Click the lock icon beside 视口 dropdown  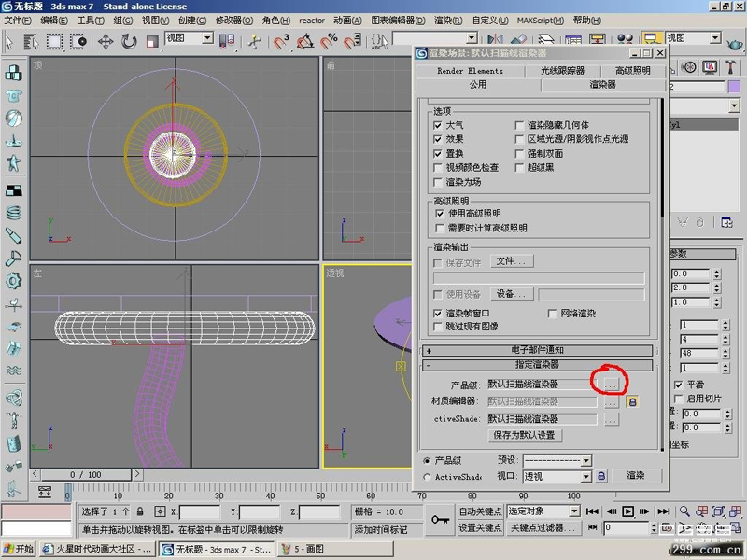601,476
